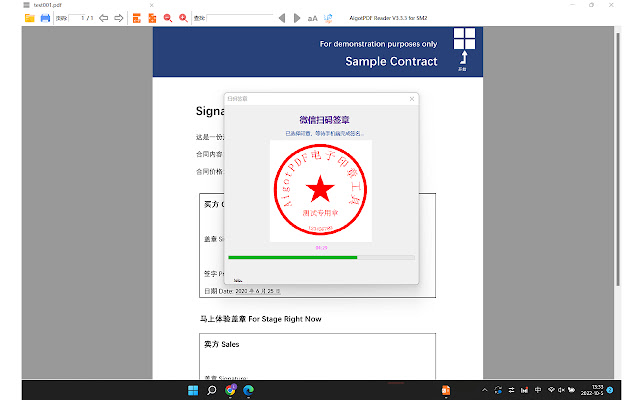Launch Google Chrome from taskbar
Screen dimensions: 640x400
pos(230,390)
